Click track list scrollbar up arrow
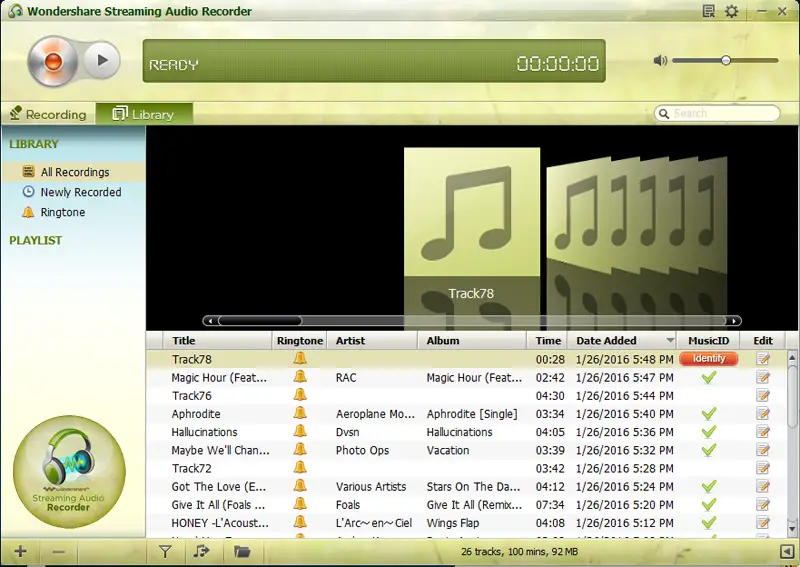This screenshot has height=567, width=800. pyautogui.click(x=792, y=358)
